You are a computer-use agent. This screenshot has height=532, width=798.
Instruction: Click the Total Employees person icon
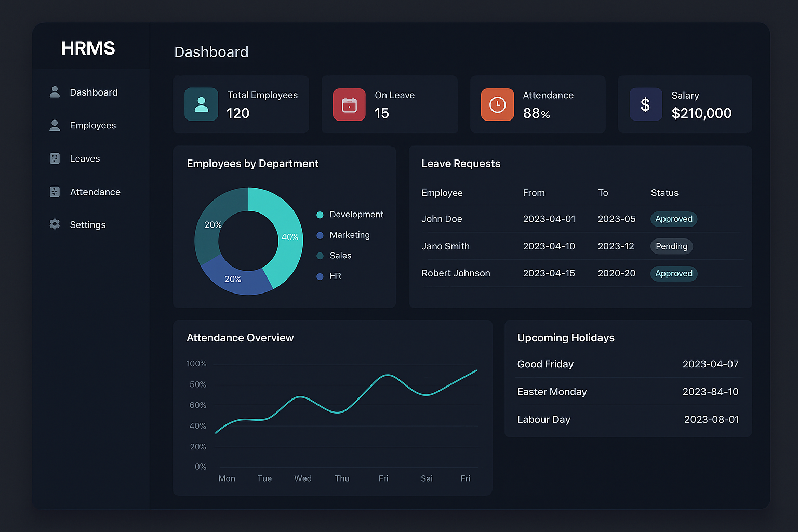201,104
